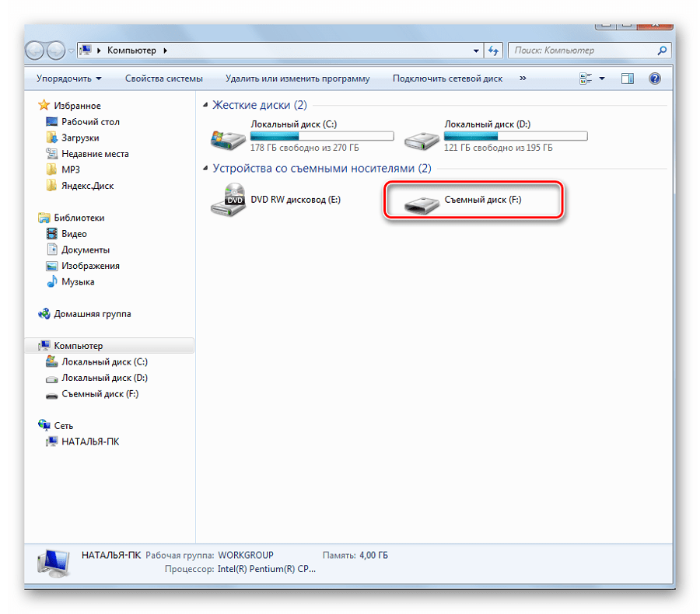Click the Intel(R) Pentium(R) processor text

coord(267,570)
